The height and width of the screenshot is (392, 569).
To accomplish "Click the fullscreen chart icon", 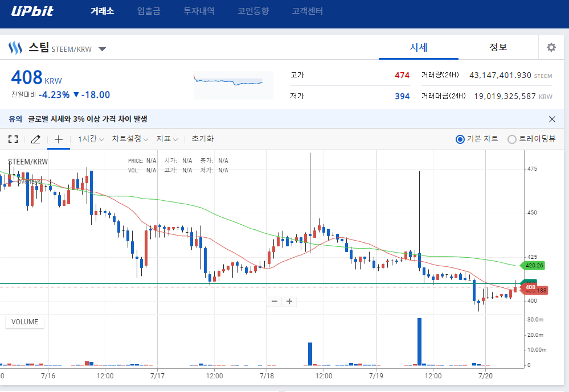I will coord(13,139).
